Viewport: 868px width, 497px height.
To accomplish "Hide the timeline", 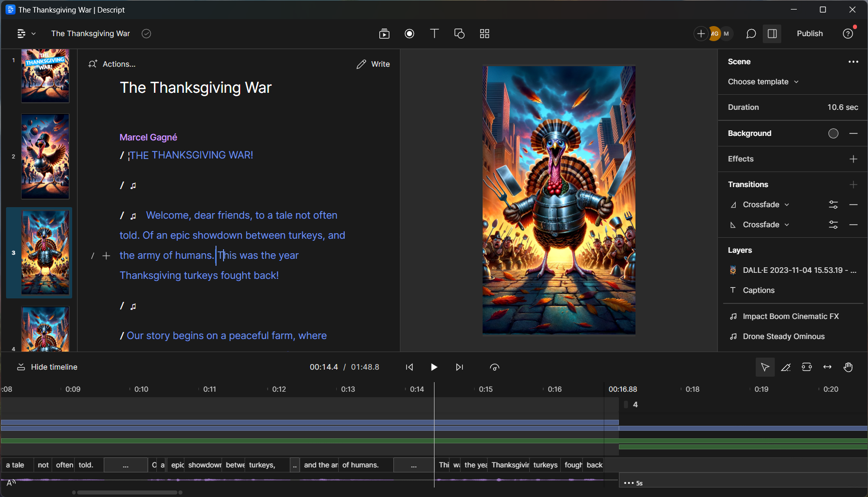I will pyautogui.click(x=48, y=367).
